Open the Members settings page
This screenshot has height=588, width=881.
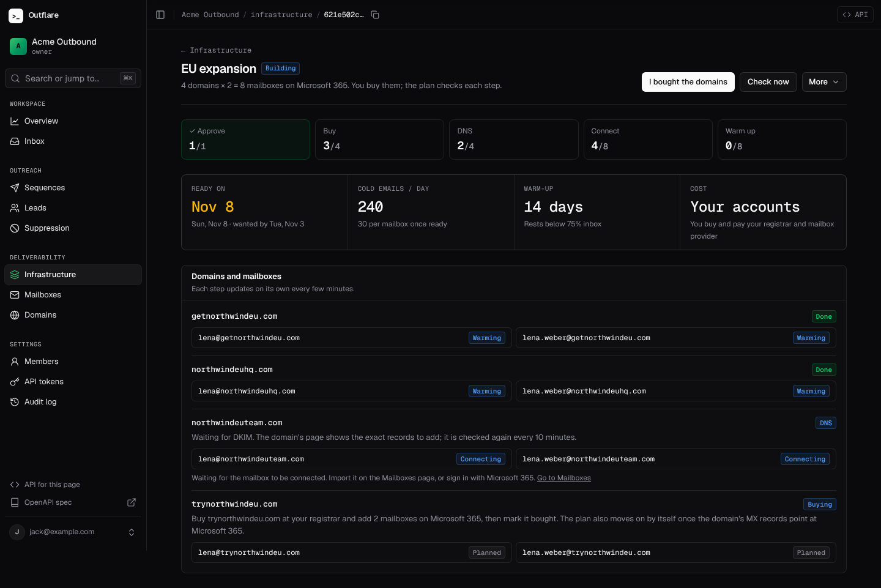(73, 362)
